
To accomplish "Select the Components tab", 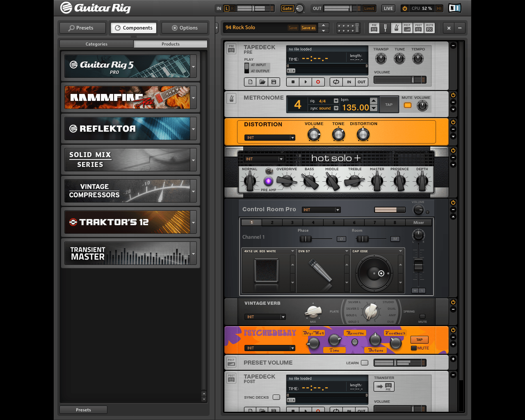I will 134,28.
